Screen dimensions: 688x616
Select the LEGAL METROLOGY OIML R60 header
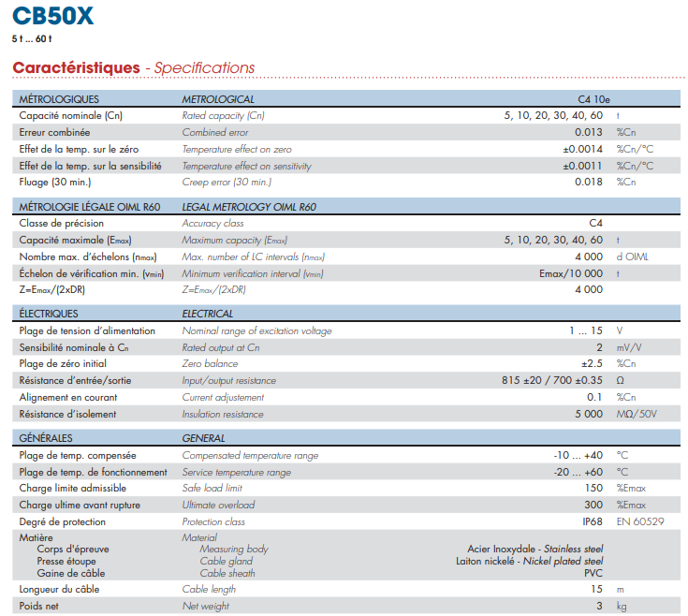[249, 207]
